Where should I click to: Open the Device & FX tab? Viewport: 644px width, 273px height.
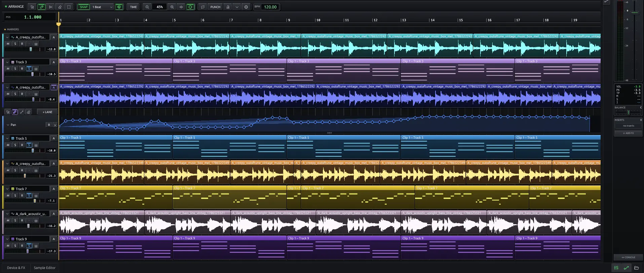[16, 268]
